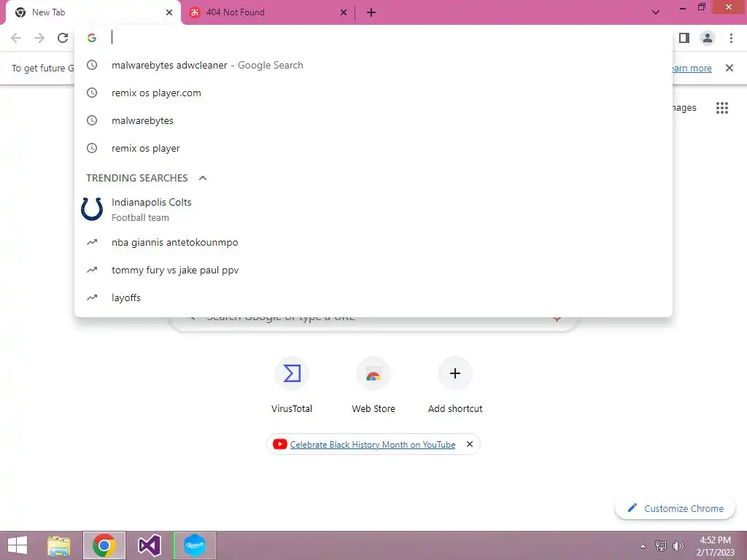This screenshot has height=560, width=747.
Task: Open the Web Store shortcut
Action: tap(373, 385)
